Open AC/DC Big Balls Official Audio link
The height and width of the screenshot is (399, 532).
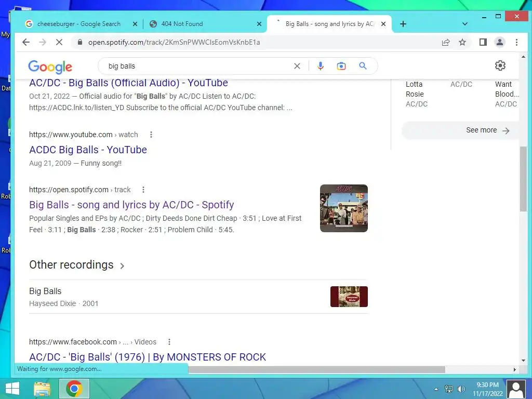pyautogui.click(x=129, y=83)
